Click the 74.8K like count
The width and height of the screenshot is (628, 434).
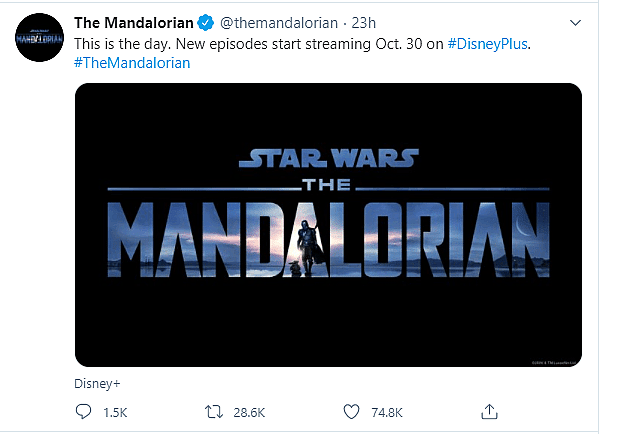pyautogui.click(x=386, y=411)
